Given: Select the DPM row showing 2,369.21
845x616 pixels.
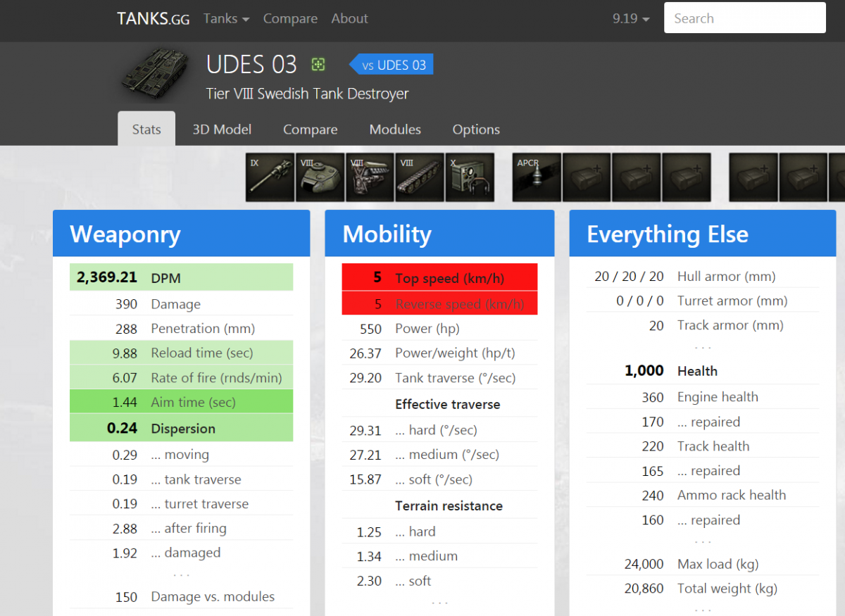Looking at the screenshot, I should tap(182, 277).
